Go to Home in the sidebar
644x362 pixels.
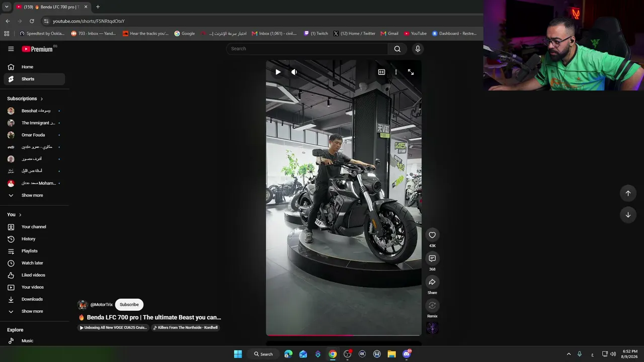point(34,67)
